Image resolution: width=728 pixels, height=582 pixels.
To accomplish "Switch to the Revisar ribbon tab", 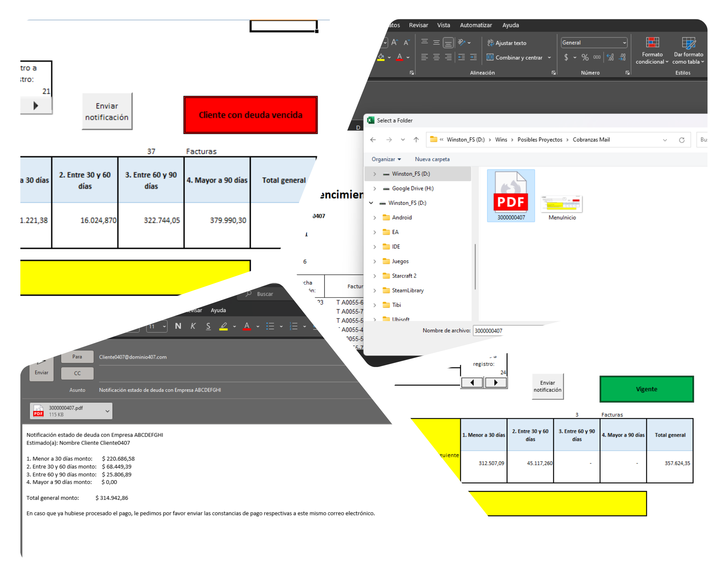I will pyautogui.click(x=418, y=25).
